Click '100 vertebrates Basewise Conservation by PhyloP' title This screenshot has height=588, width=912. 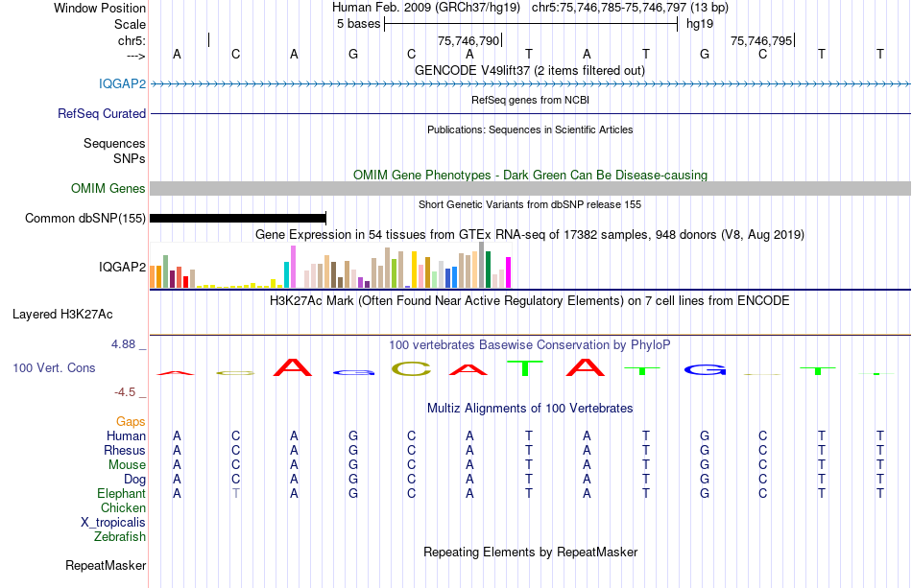pyautogui.click(x=530, y=345)
